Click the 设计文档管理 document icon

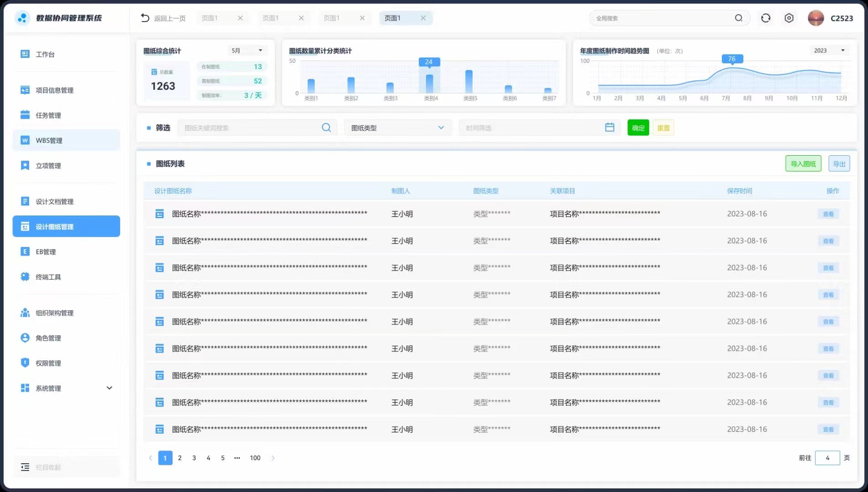coord(25,201)
